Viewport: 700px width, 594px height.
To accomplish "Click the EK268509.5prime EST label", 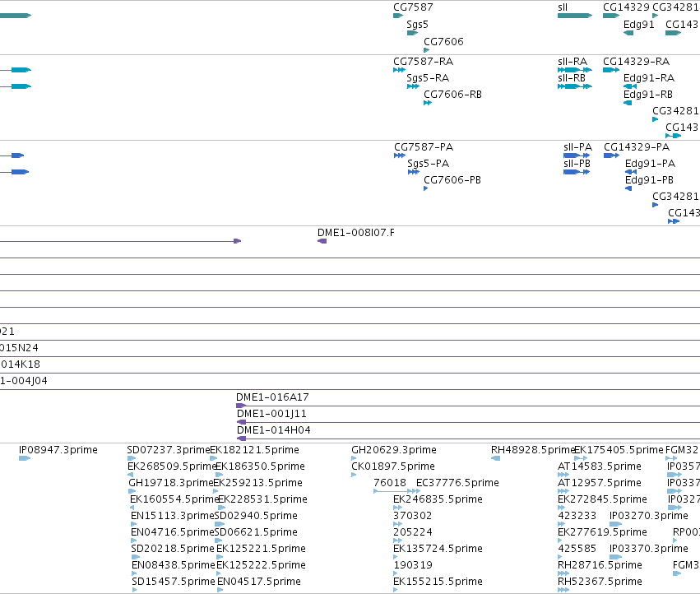I will click(x=172, y=466).
